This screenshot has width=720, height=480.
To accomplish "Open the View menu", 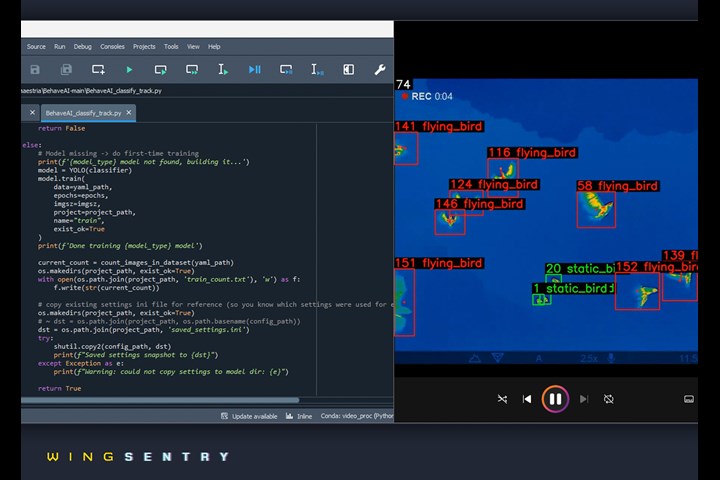I will pyautogui.click(x=193, y=47).
